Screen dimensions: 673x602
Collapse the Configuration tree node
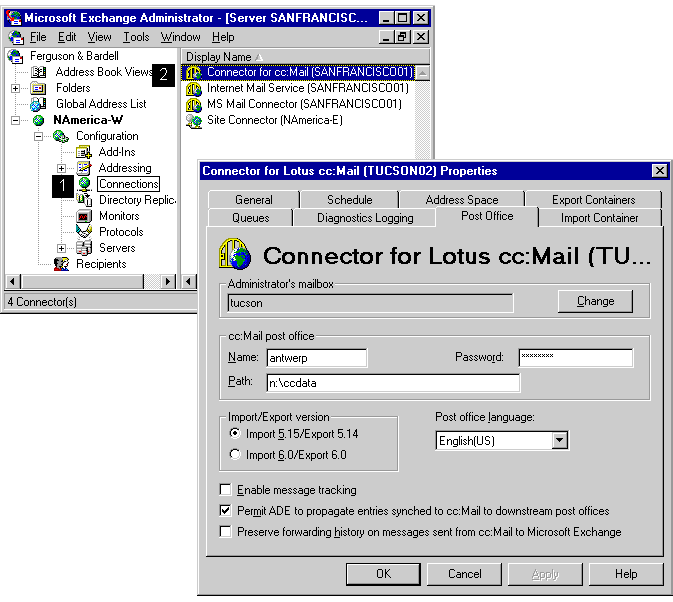pos(39,136)
